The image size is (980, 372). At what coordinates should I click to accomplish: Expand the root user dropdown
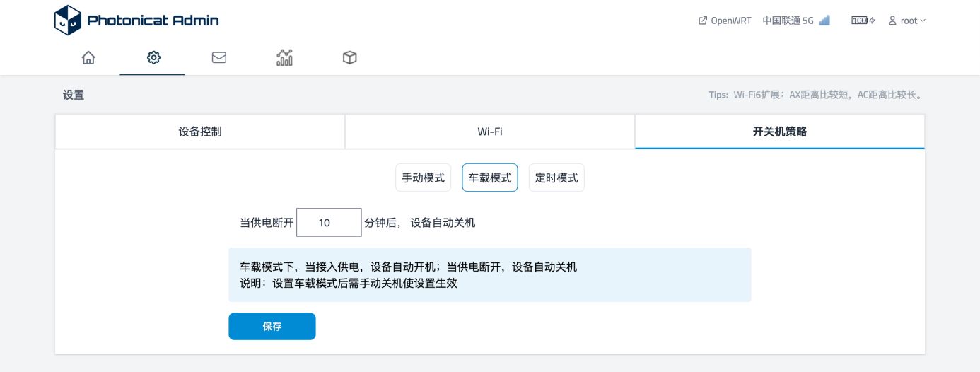pyautogui.click(x=907, y=21)
